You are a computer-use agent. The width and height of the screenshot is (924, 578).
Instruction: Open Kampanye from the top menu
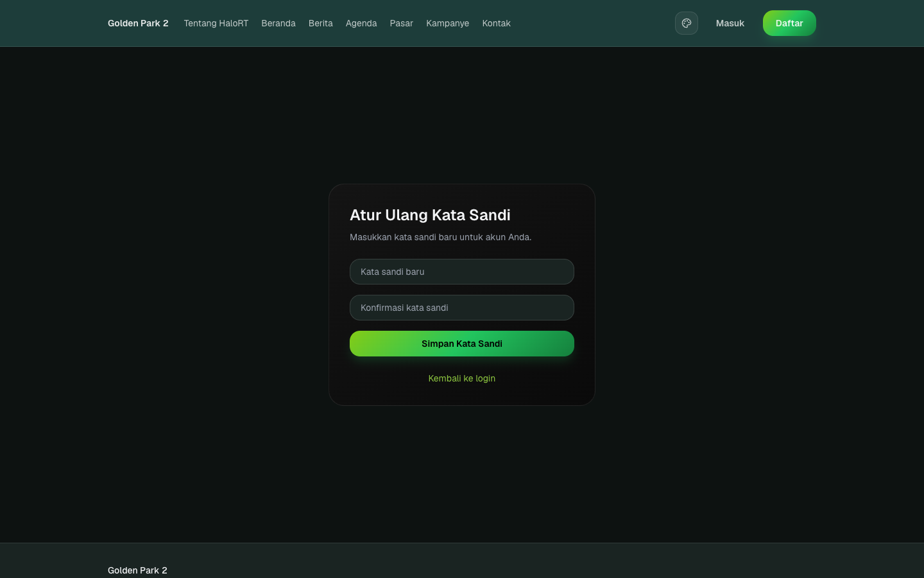(448, 23)
